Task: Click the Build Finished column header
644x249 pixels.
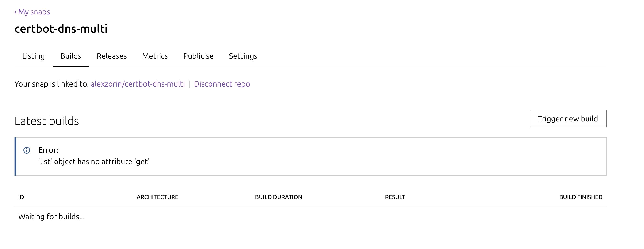Action: coord(581,197)
